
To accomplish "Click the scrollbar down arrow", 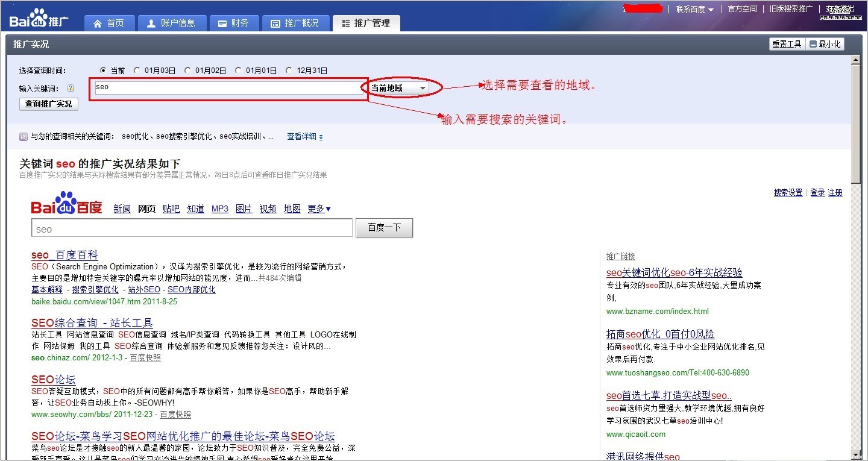I will [x=855, y=454].
